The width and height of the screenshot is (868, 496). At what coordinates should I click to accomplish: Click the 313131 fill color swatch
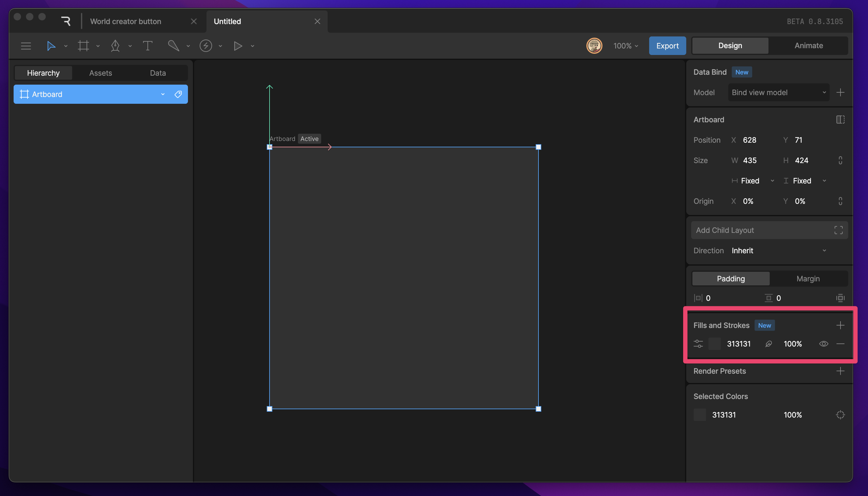[714, 344]
